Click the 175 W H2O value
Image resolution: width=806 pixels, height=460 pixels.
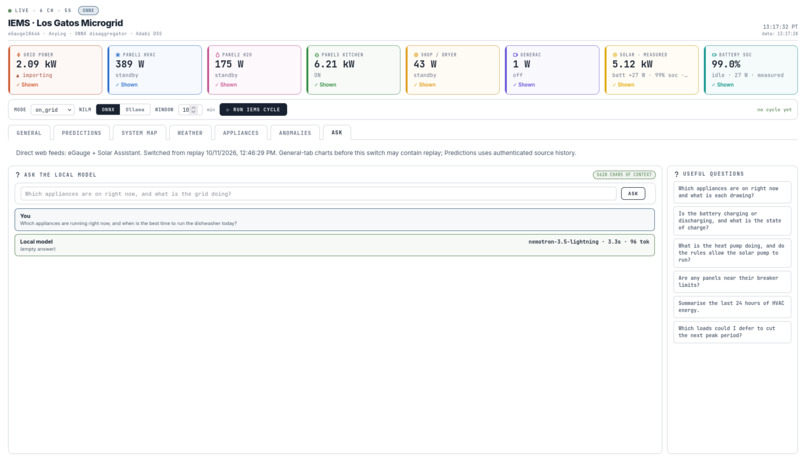tap(229, 64)
